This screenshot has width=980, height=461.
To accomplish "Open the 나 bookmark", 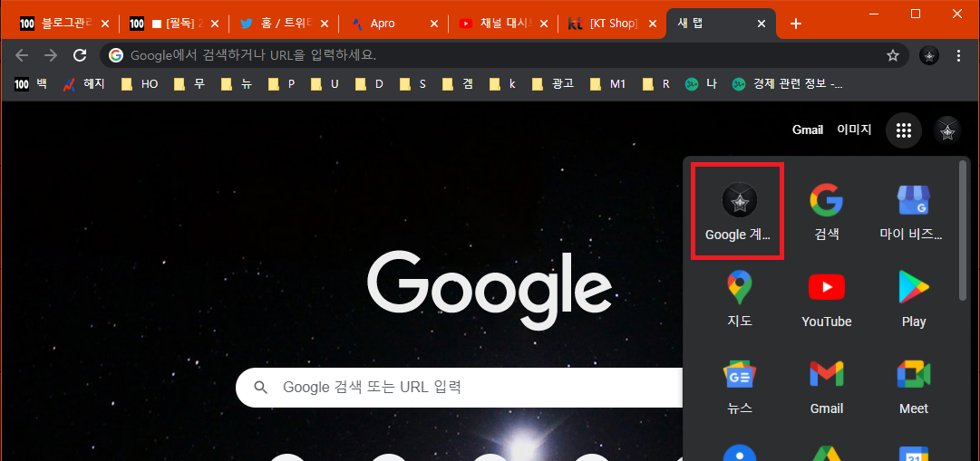I will 702,83.
